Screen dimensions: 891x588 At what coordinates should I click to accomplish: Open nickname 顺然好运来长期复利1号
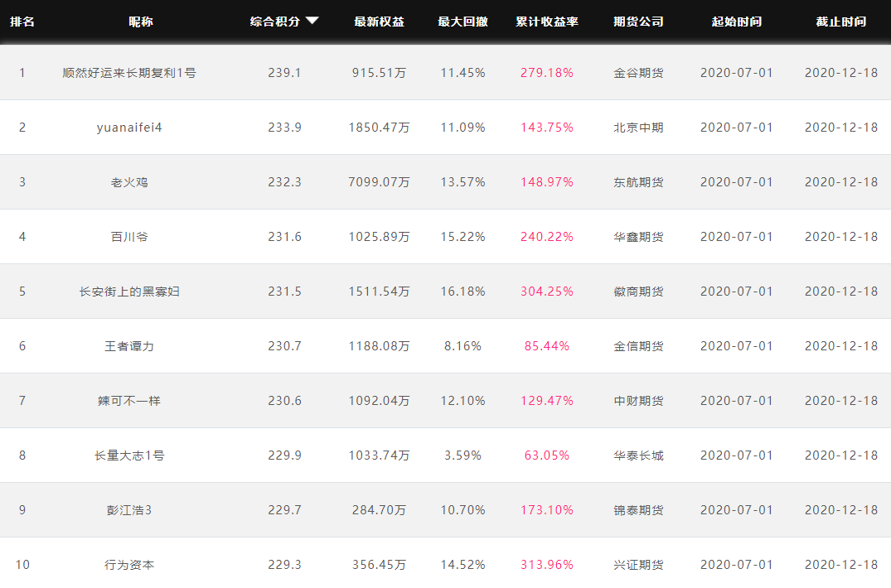pyautogui.click(x=129, y=73)
